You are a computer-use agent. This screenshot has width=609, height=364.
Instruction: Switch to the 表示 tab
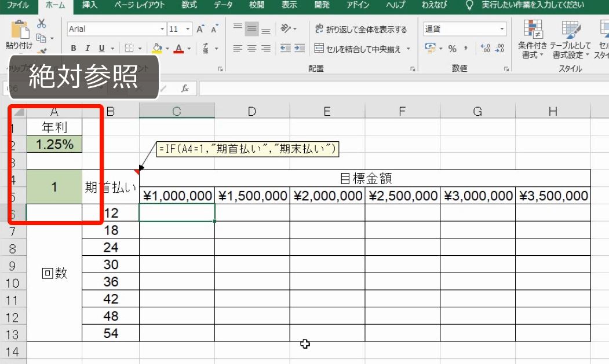click(289, 5)
